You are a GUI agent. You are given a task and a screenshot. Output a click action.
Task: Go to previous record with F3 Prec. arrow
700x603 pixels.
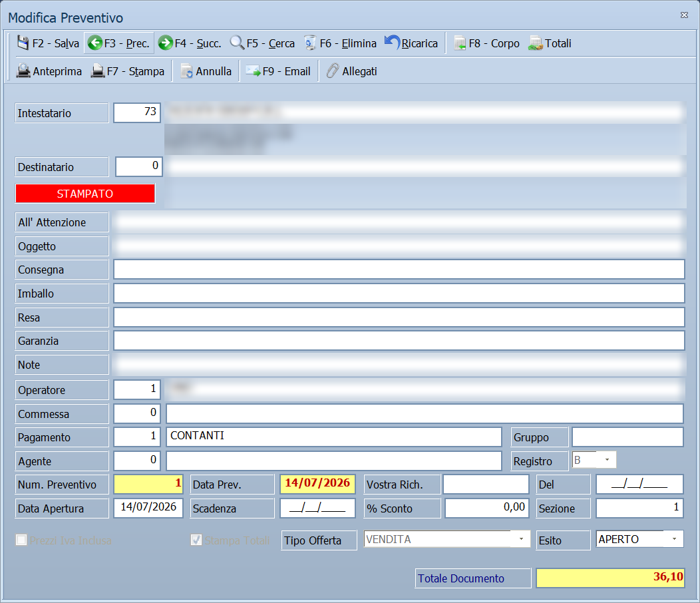(95, 43)
